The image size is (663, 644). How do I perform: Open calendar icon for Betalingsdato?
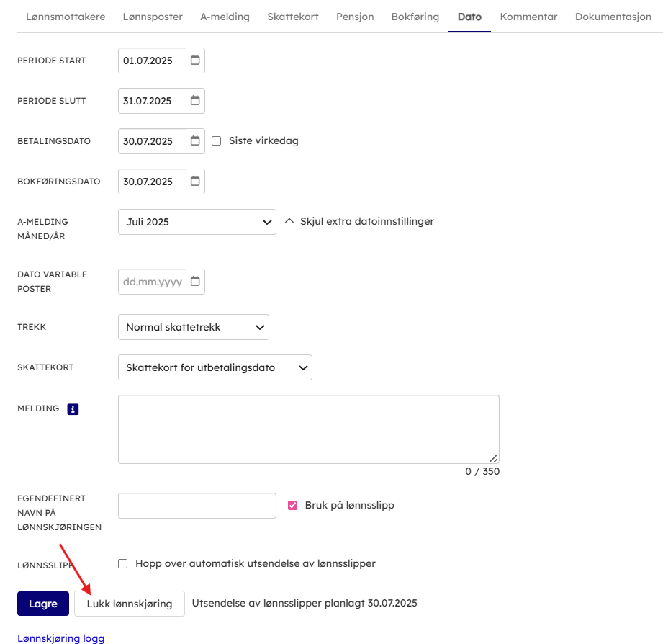click(195, 141)
